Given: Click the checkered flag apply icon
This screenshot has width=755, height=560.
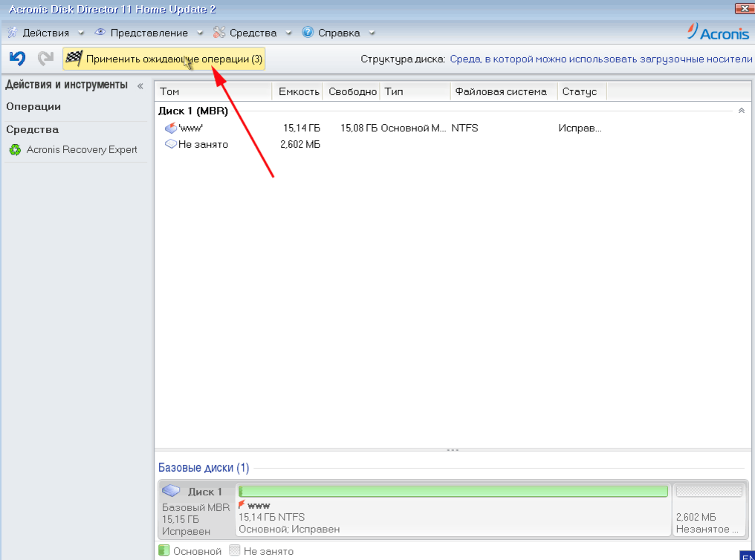Looking at the screenshot, I should (74, 58).
